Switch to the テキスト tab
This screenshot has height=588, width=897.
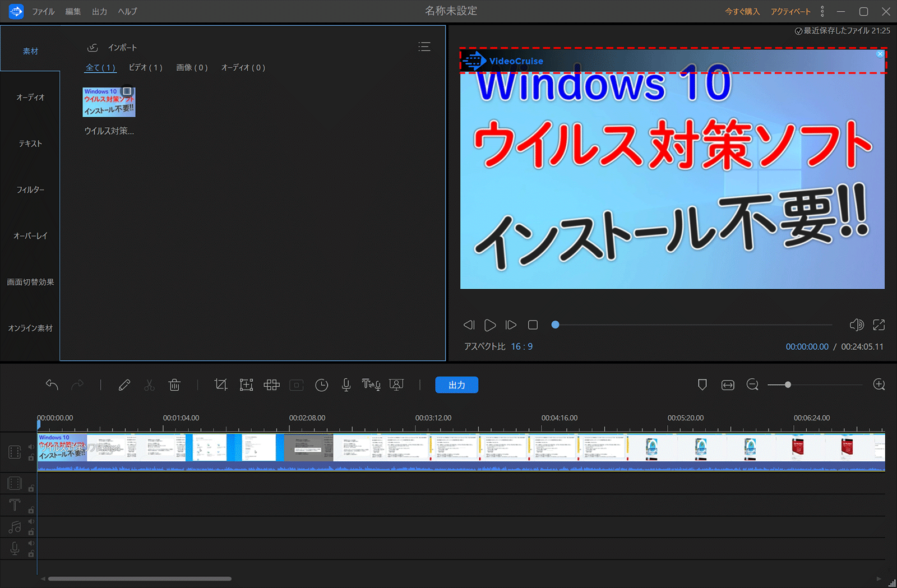[x=30, y=143]
